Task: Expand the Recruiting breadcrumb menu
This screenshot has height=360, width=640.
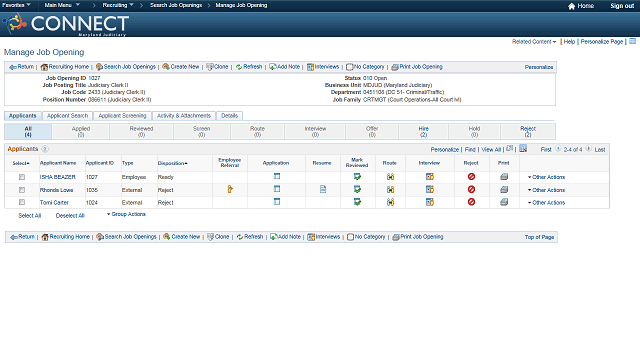Action: click(x=118, y=5)
